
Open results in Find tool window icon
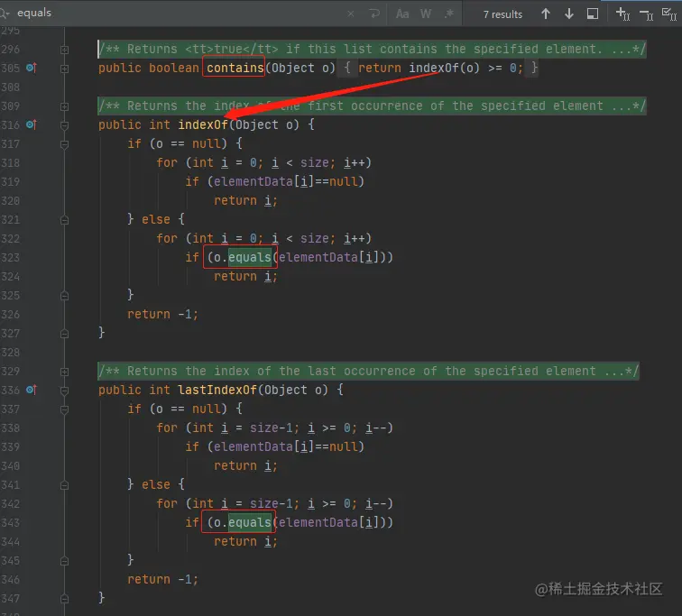(593, 14)
